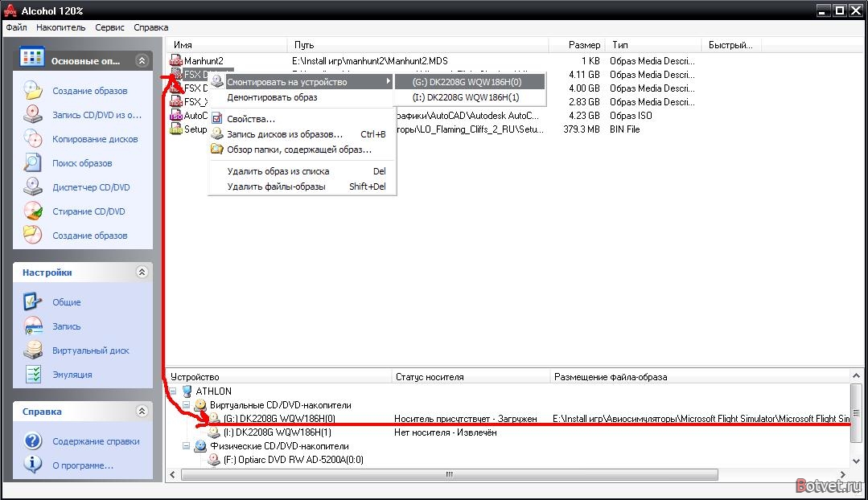Click the Образ ISO type cell
This screenshot has width=868, height=500.
pyautogui.click(x=631, y=116)
